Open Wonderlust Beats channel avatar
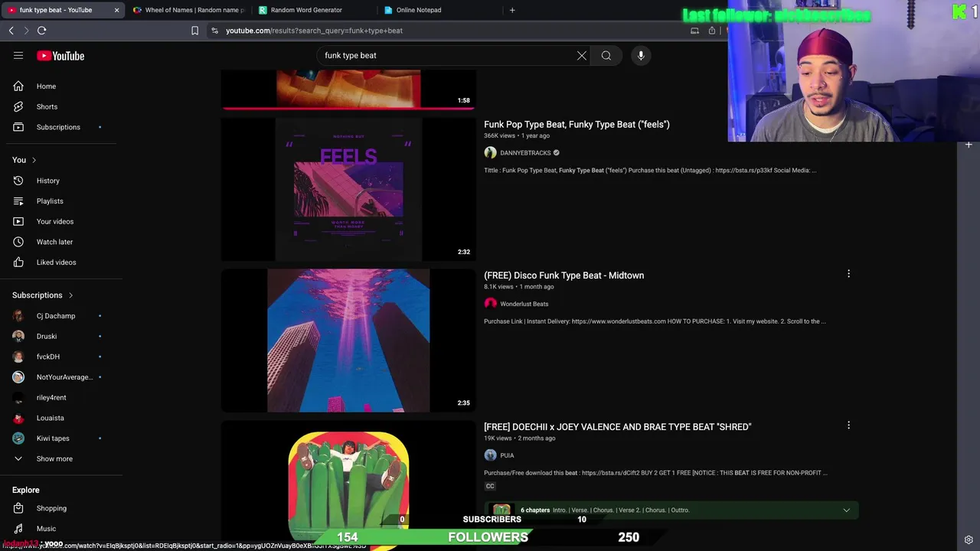The height and width of the screenshot is (551, 980). coord(490,304)
